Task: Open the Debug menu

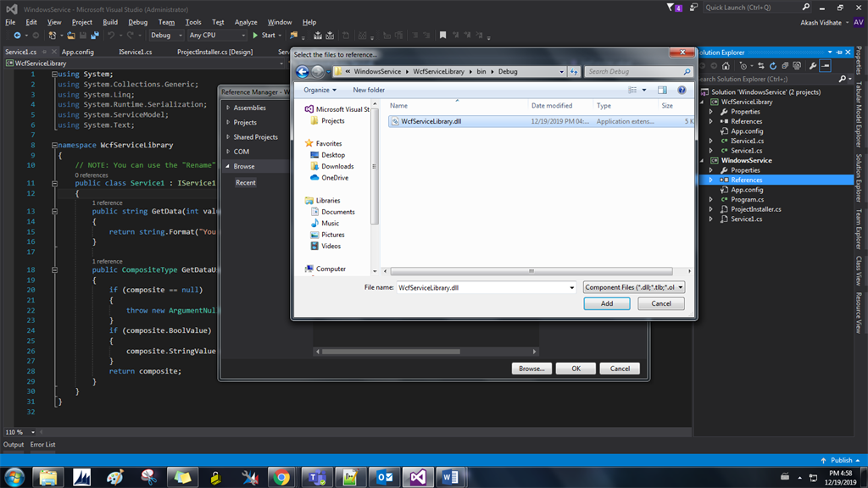Action: click(137, 22)
